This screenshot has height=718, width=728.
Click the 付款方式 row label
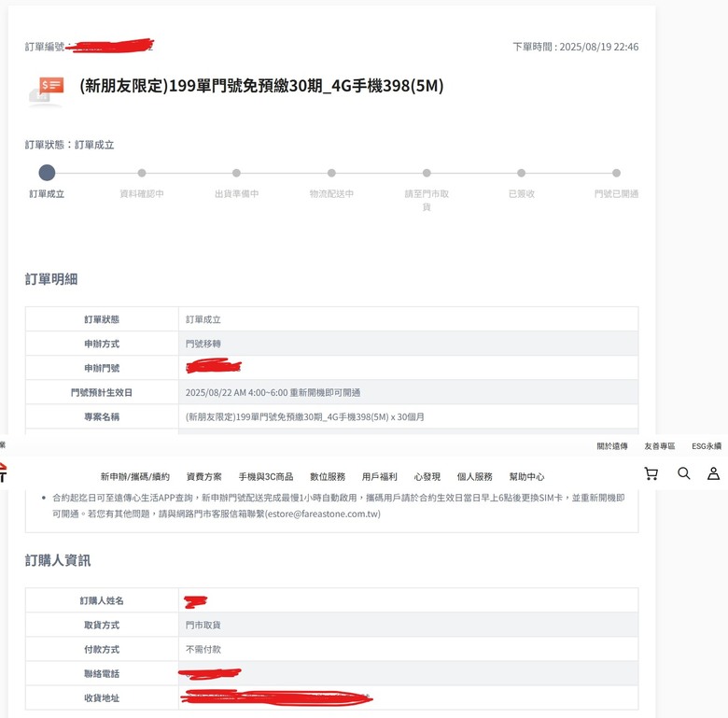[102, 649]
